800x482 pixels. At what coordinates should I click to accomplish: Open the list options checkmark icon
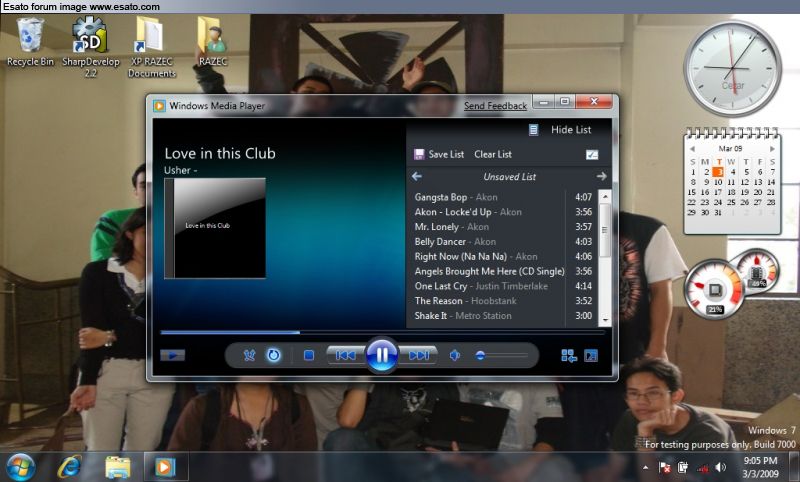(x=592, y=155)
